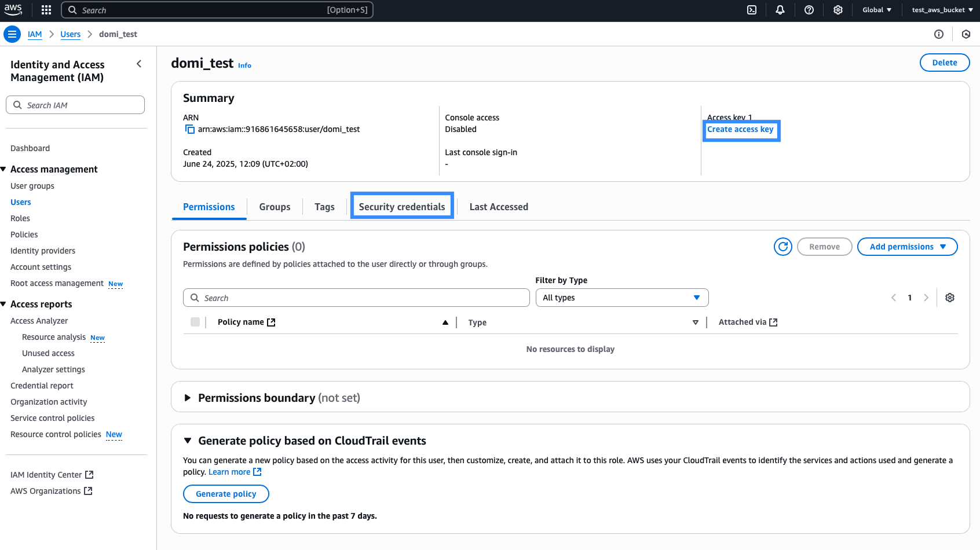Viewport: 980px width, 550px height.
Task: Focus the top AWS search field
Action: click(x=217, y=10)
